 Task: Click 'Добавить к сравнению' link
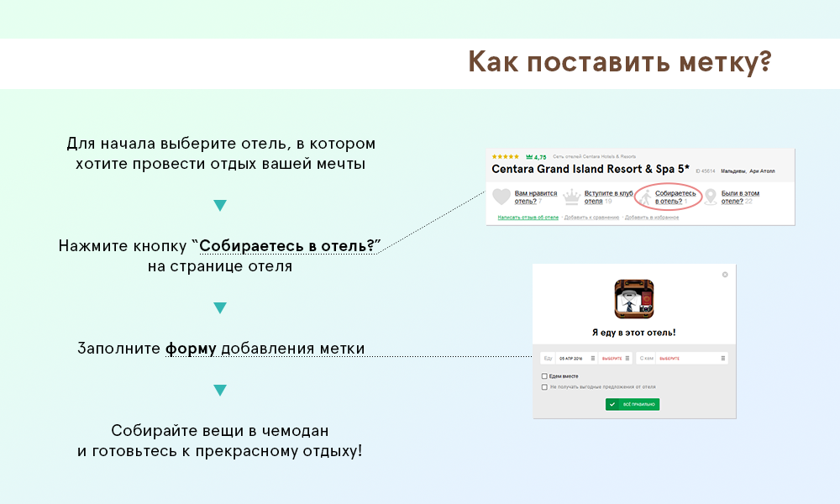pos(591,218)
